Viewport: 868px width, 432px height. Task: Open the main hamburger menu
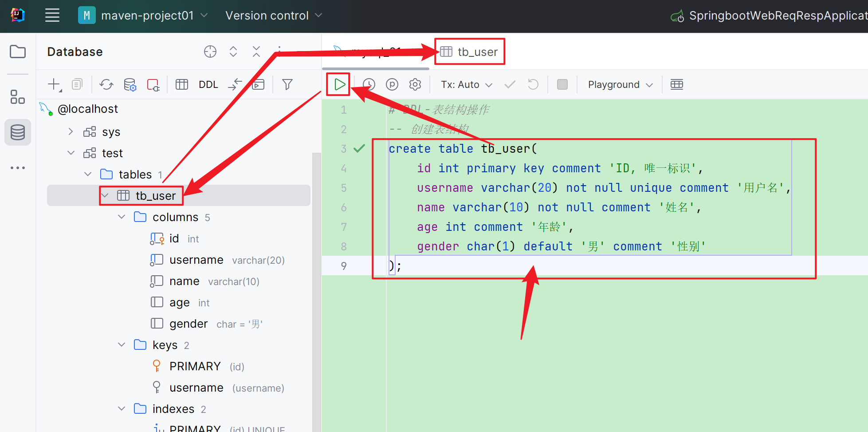[52, 16]
